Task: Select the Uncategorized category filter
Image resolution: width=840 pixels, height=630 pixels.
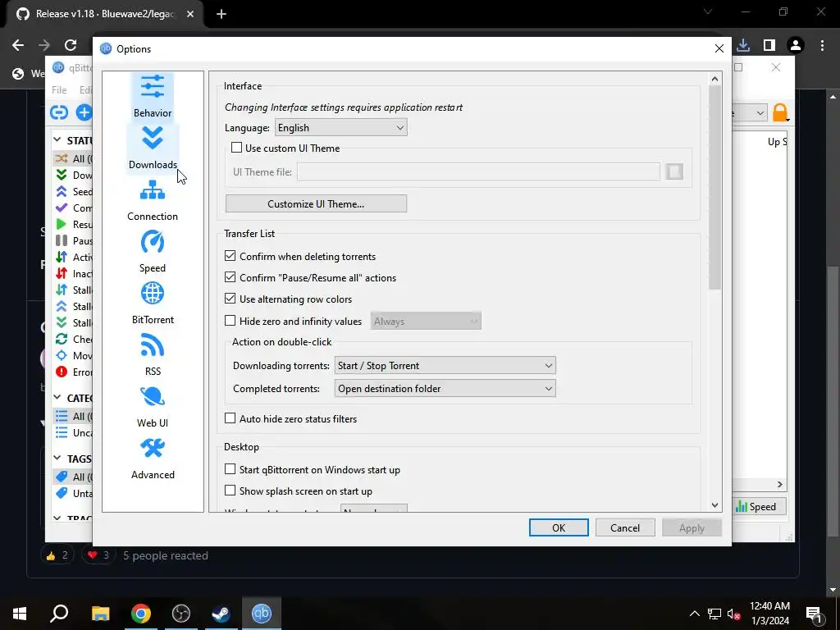Action: (x=73, y=433)
